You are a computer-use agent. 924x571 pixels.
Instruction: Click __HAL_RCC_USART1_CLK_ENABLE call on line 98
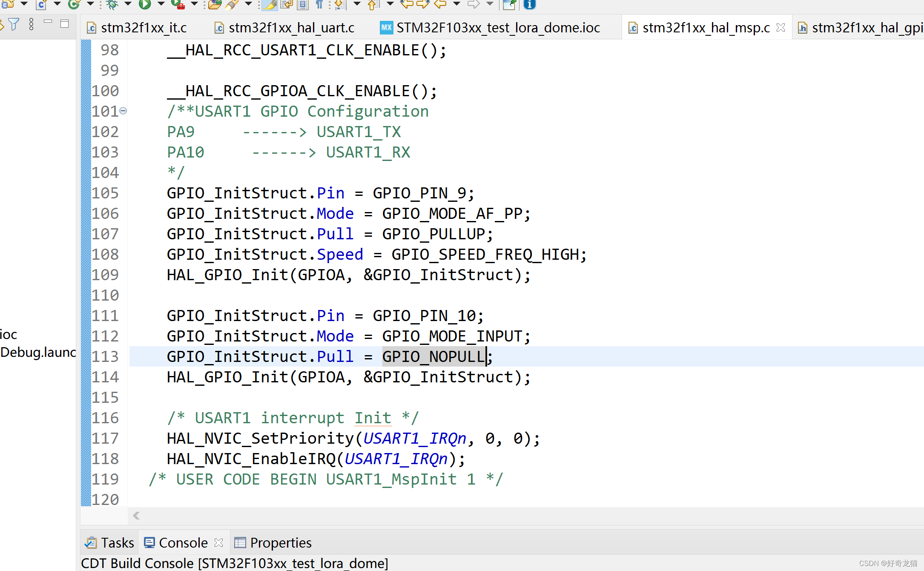[307, 50]
